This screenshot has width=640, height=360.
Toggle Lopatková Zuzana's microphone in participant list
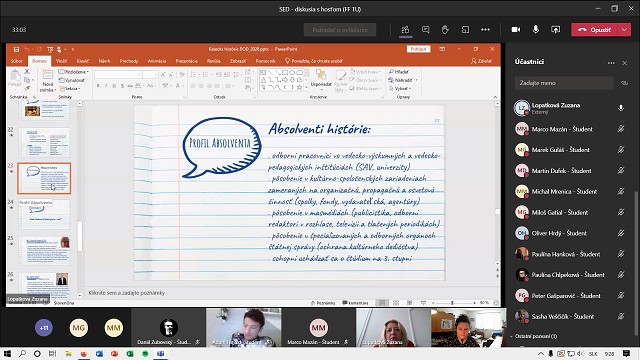tap(621, 108)
